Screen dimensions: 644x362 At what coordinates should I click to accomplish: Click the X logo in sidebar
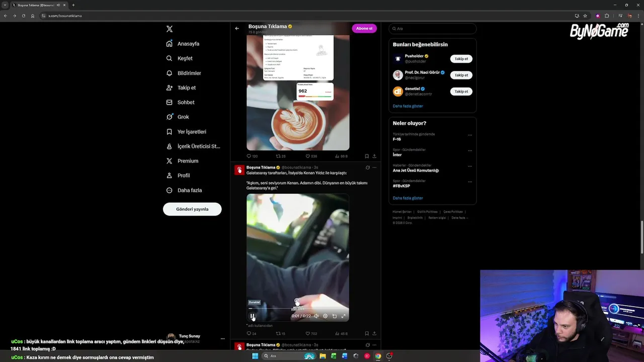pyautogui.click(x=170, y=29)
